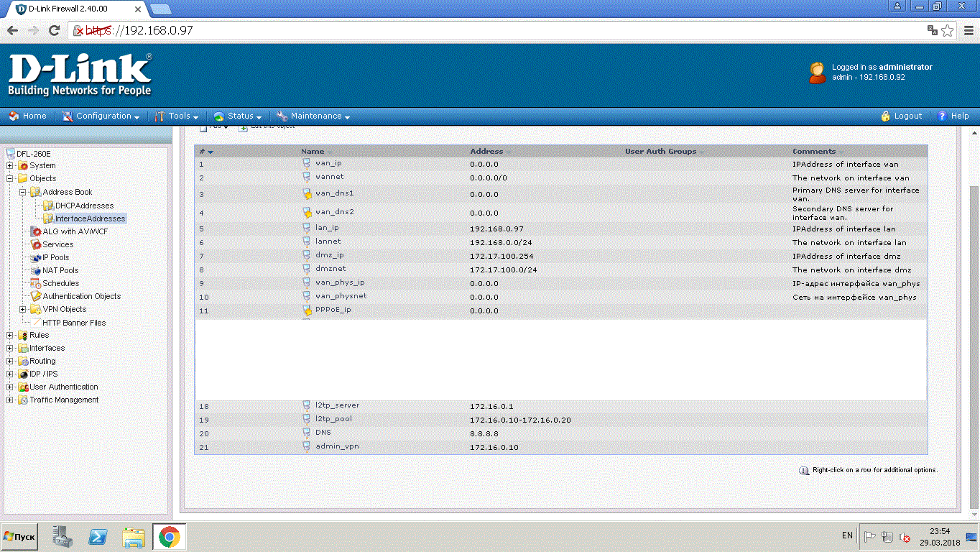Expand the Routing tree node
Image resolution: width=980 pixels, height=552 pixels.
(x=10, y=361)
